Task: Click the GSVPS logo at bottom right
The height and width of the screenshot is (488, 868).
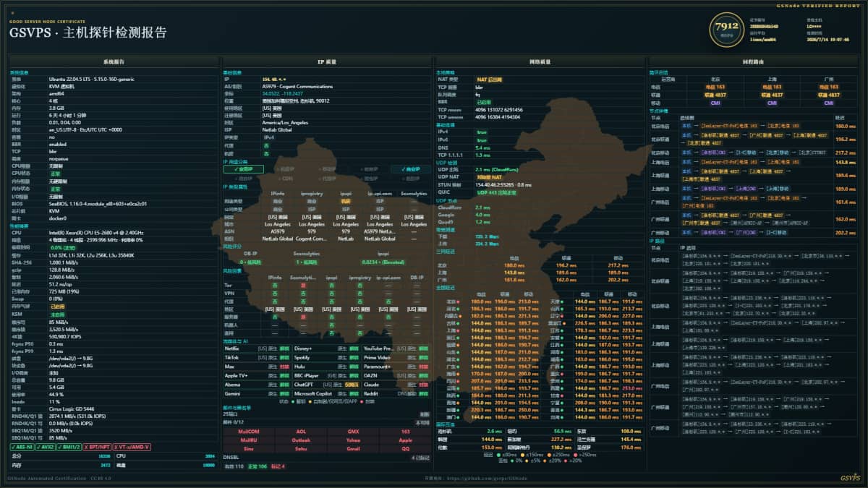Action: click(850, 478)
